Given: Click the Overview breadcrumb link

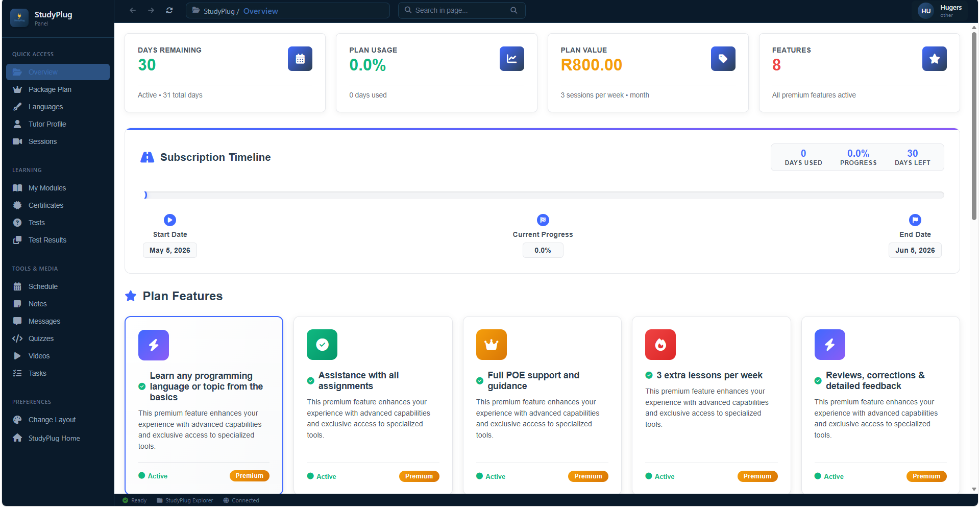Looking at the screenshot, I should click(260, 11).
